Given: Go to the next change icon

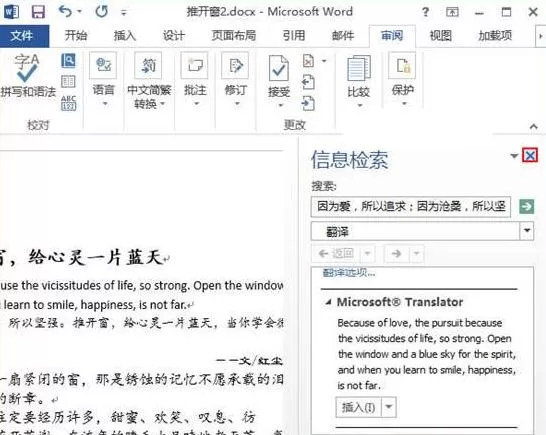Looking at the screenshot, I should pyautogui.click(x=308, y=103).
